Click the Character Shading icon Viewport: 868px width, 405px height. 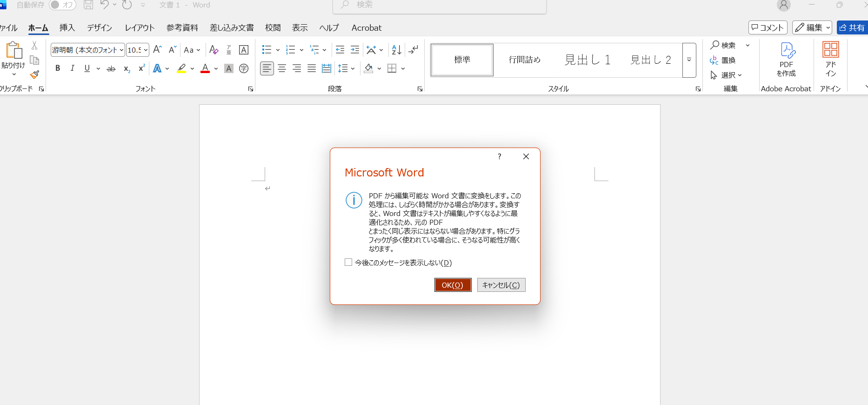pos(229,68)
